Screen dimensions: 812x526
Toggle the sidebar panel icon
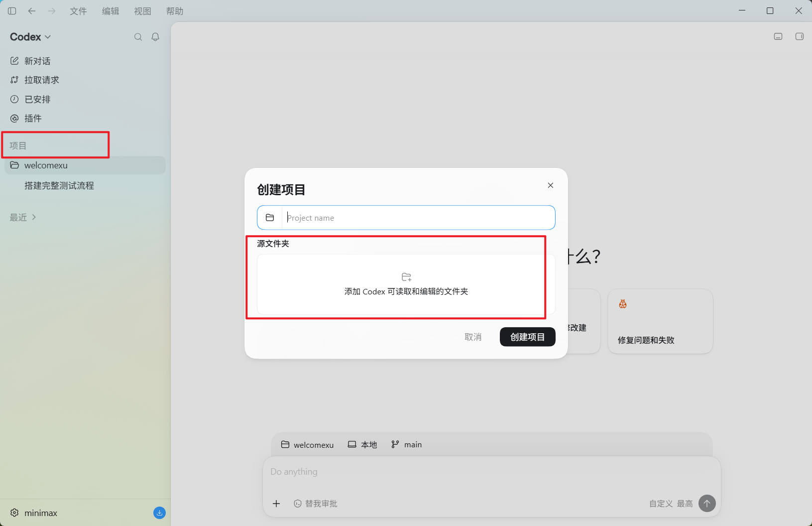point(12,11)
